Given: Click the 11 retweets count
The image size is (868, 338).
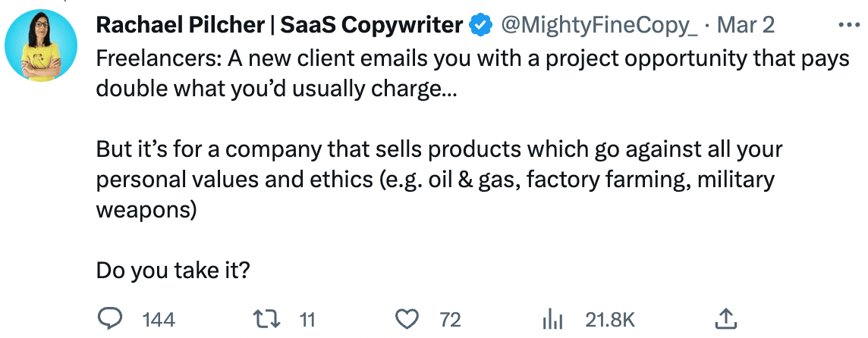Looking at the screenshot, I should [307, 320].
